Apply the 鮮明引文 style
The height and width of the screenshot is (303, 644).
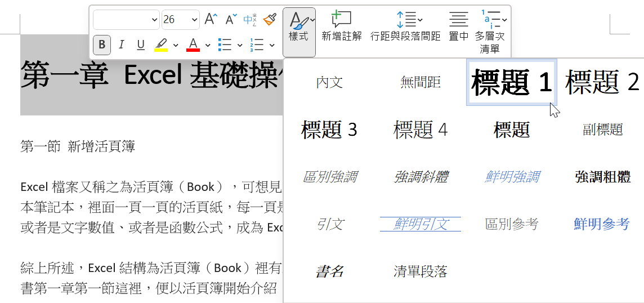pyautogui.click(x=421, y=225)
